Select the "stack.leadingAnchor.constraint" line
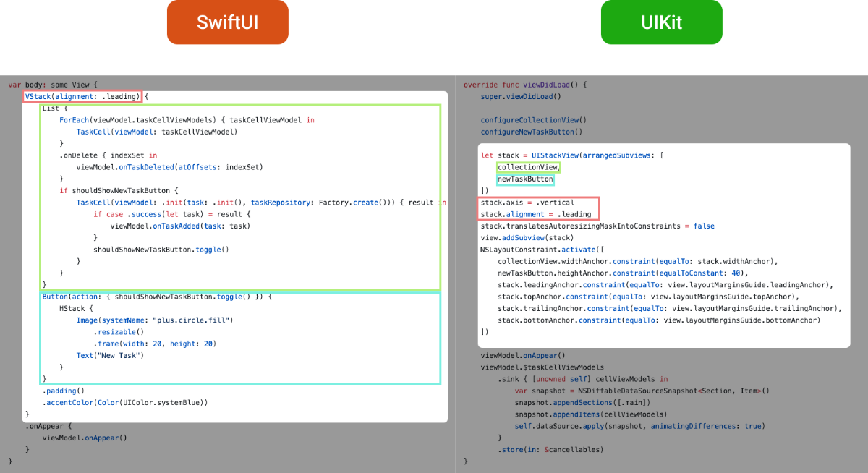This screenshot has height=473, width=868. 665,285
